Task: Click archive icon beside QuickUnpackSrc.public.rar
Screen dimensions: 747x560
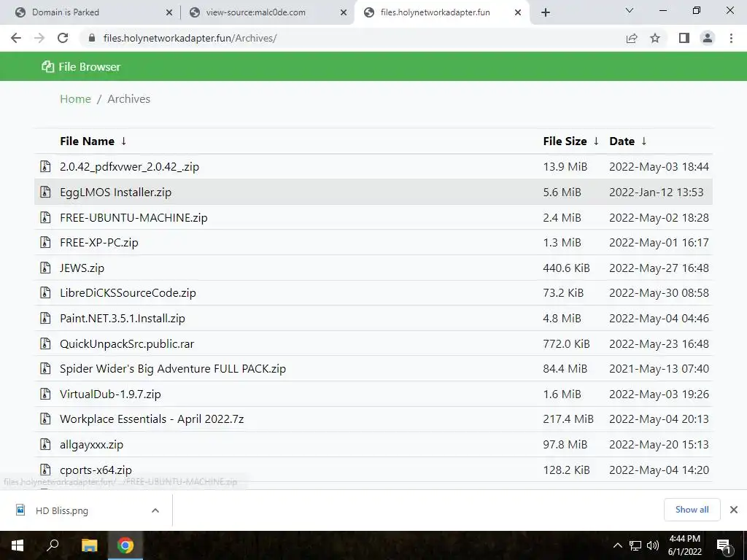Action: [45, 344]
